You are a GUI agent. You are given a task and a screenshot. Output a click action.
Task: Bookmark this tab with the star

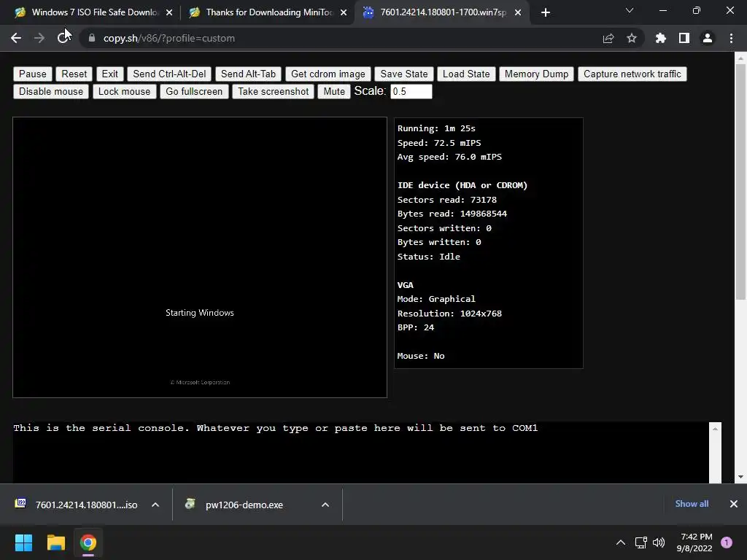coord(632,38)
